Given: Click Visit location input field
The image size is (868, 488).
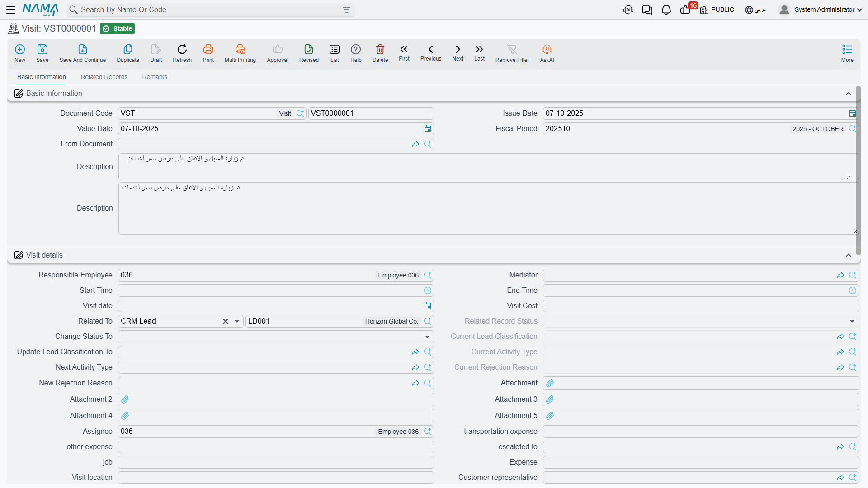Looking at the screenshot, I should click(276, 478).
